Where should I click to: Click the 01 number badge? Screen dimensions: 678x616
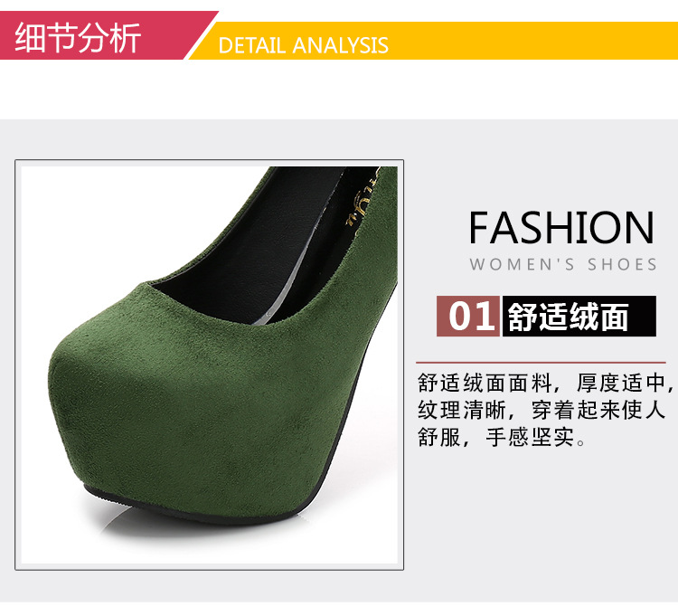point(468,317)
